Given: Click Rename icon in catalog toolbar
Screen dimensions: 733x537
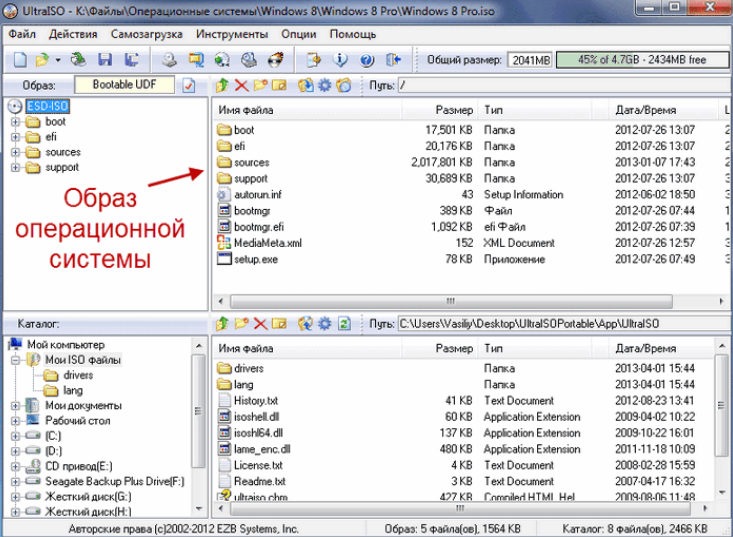Looking at the screenshot, I should pos(279,323).
